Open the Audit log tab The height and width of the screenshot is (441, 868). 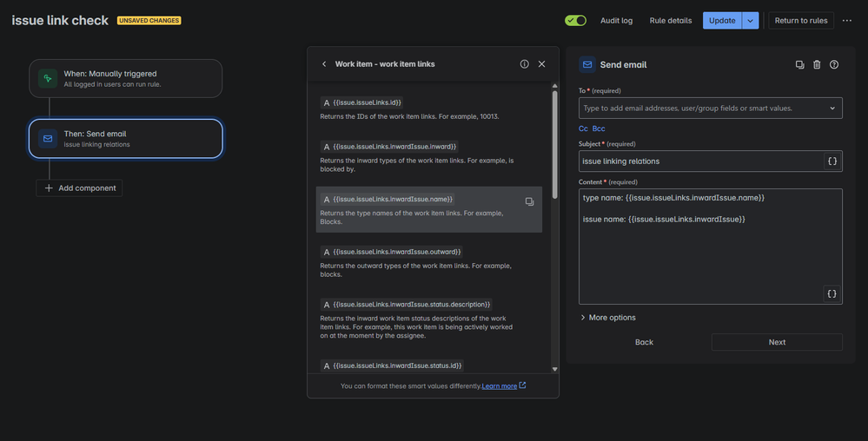(616, 21)
